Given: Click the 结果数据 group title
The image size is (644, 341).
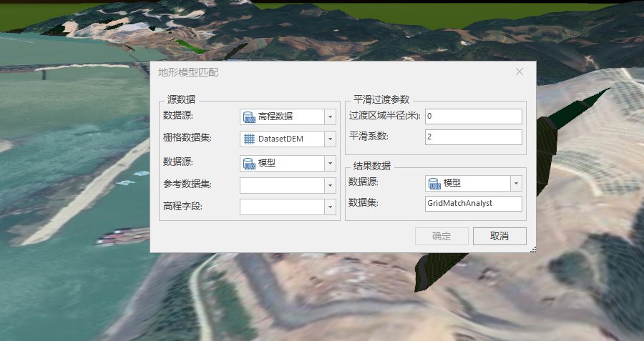Looking at the screenshot, I should pos(372,166).
